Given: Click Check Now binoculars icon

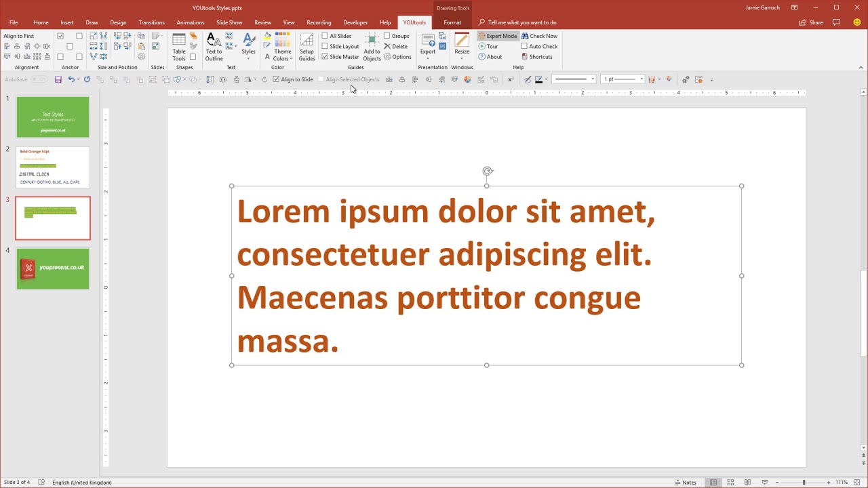Looking at the screenshot, I should 525,36.
